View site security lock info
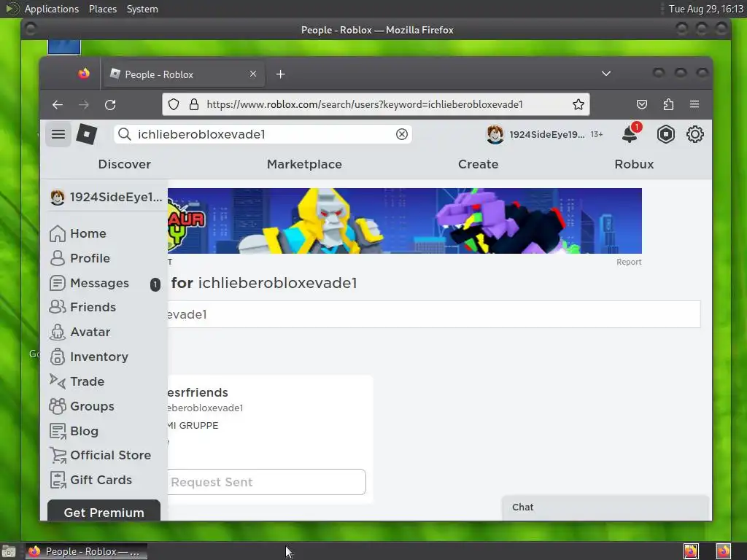The width and height of the screenshot is (747, 560). click(194, 104)
